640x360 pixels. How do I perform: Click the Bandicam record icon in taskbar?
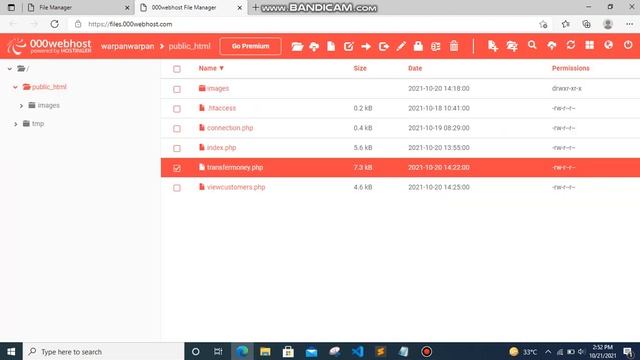coord(427,351)
